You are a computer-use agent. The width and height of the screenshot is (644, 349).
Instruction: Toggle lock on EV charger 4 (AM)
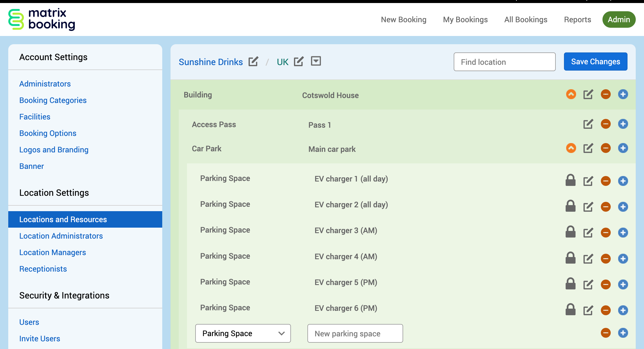click(x=570, y=258)
